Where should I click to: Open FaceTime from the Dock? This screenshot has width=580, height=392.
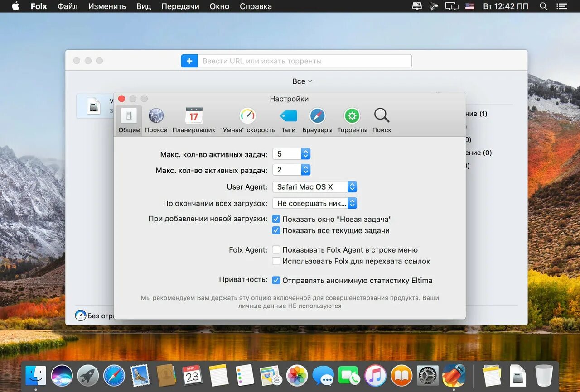click(349, 375)
